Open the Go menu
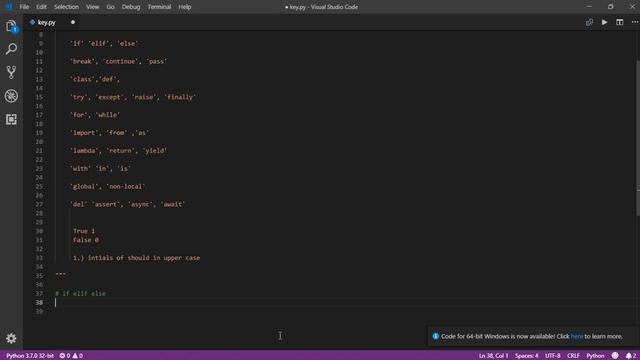The width and height of the screenshot is (640, 360). (110, 7)
